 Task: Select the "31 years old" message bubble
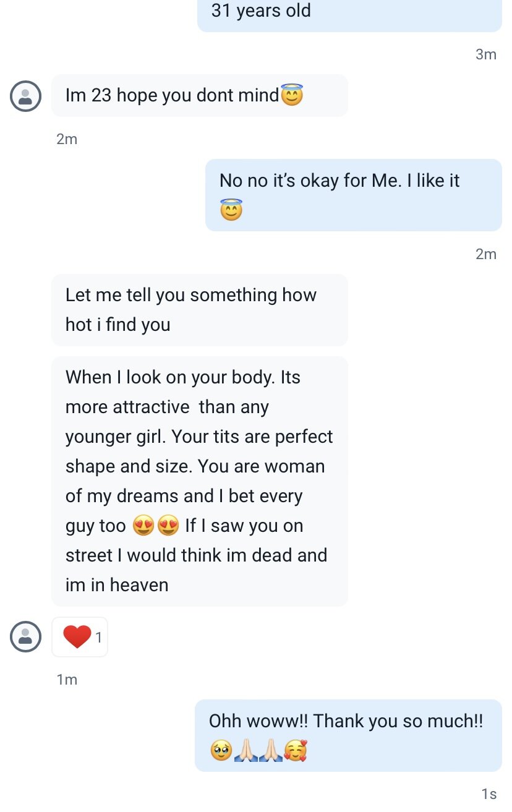349,12
